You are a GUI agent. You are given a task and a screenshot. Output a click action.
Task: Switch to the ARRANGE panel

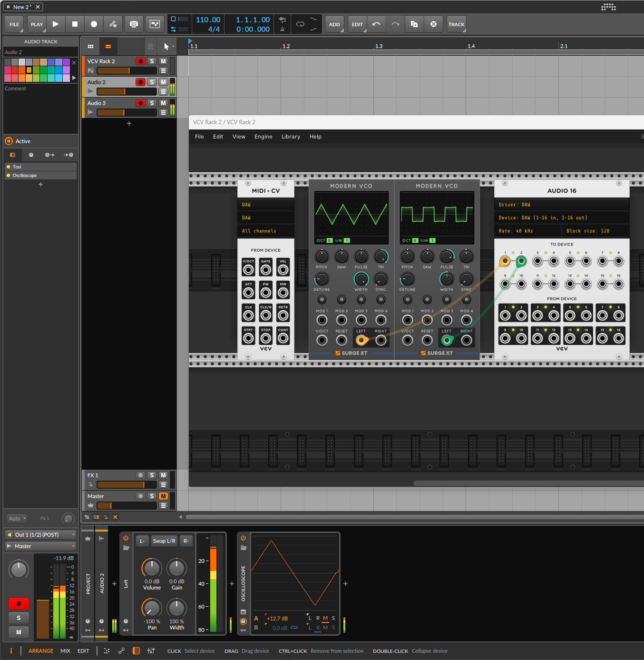click(x=41, y=651)
